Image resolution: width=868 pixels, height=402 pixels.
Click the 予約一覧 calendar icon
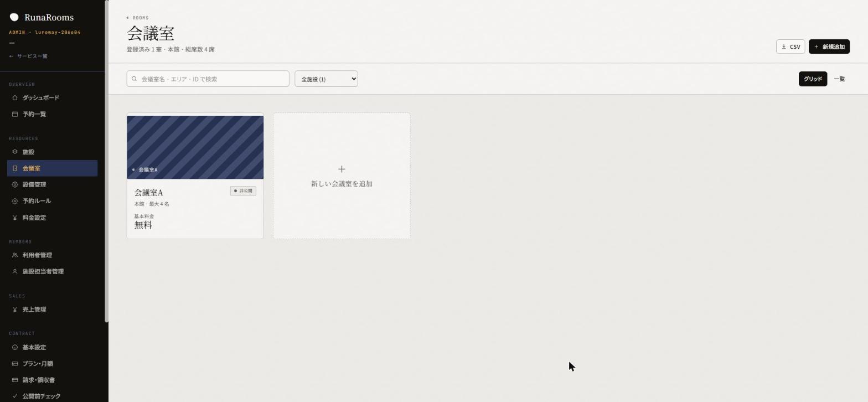15,114
